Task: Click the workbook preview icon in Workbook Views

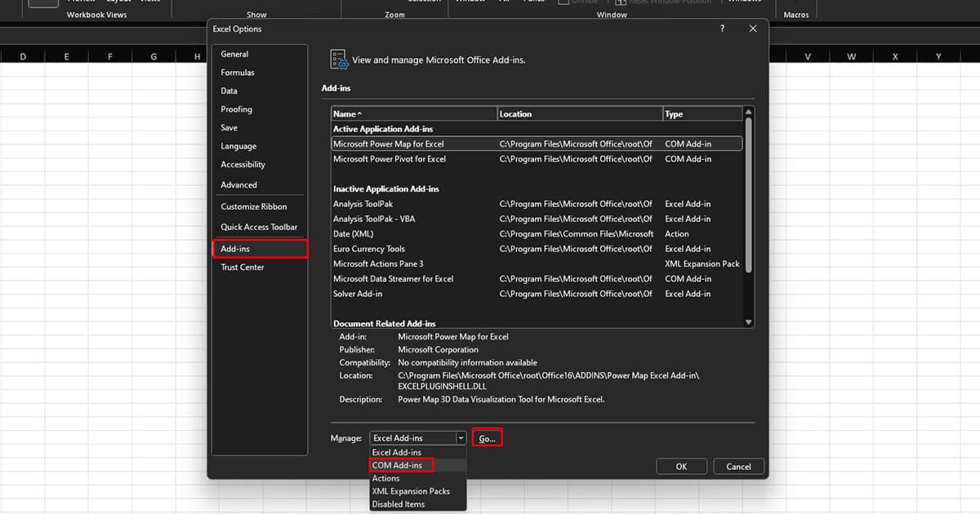Action: 45,4
